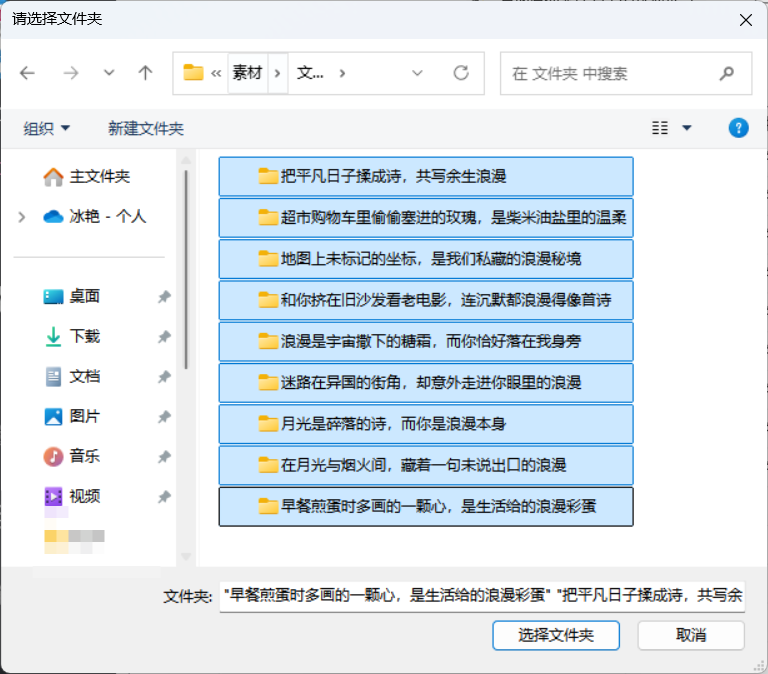Image resolution: width=768 pixels, height=674 pixels.
Task: Open 桌面 in sidebar
Action: 72,296
